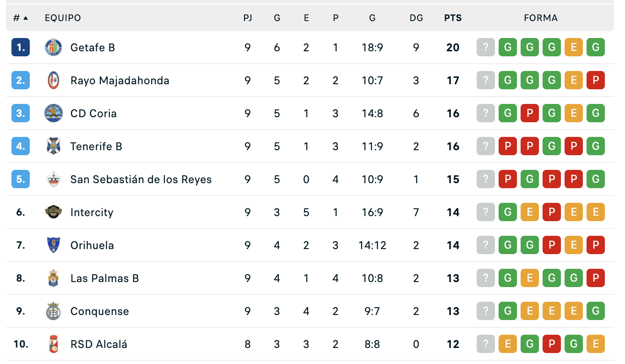
Task: Click the Getafe B team crest
Action: 54,48
